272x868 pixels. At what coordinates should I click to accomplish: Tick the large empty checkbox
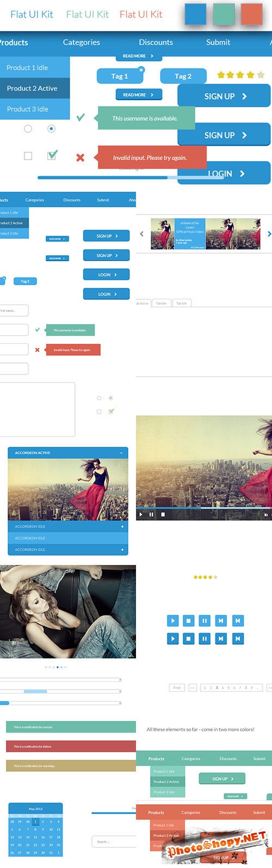(x=28, y=156)
